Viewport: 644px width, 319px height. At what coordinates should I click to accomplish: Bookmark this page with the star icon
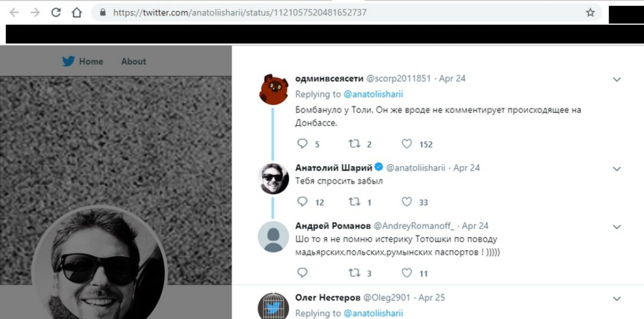[x=590, y=12]
